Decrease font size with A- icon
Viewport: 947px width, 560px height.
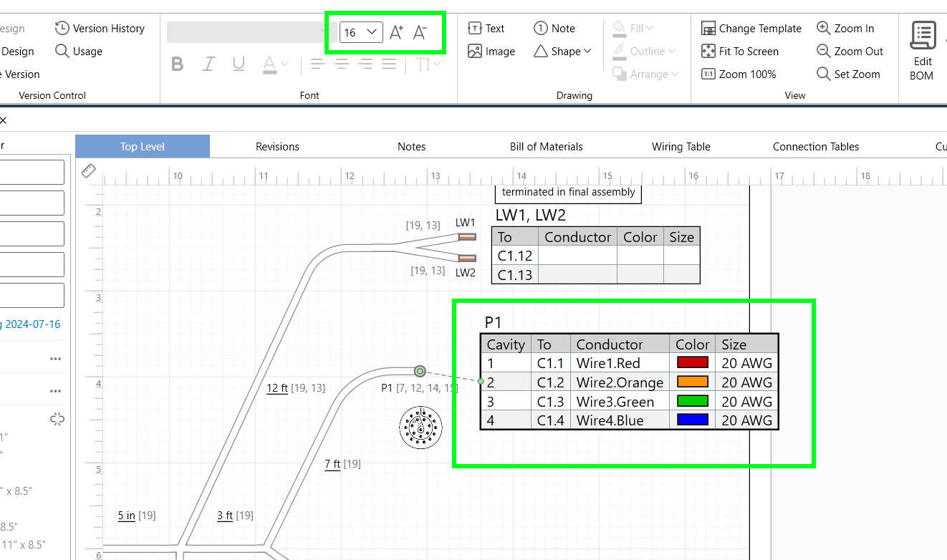(420, 32)
